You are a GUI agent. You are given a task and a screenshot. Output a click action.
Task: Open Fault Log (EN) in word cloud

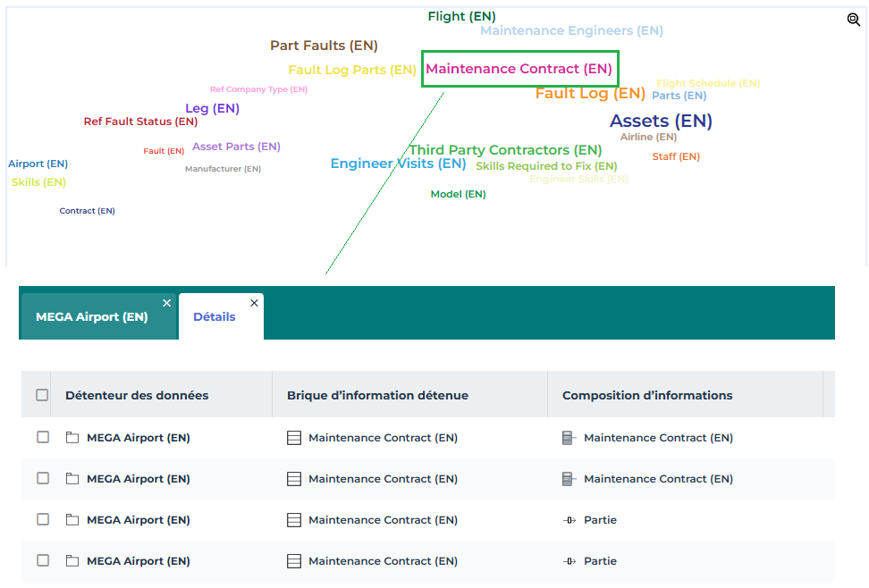(590, 93)
